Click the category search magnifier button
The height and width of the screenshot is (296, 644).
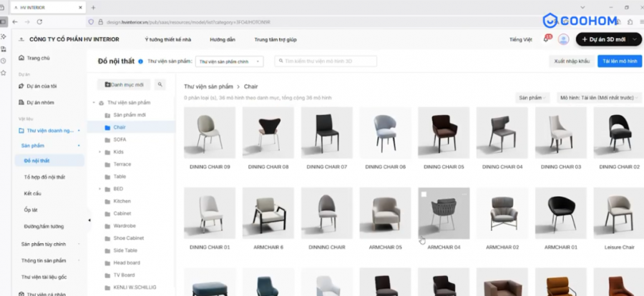[160, 84]
